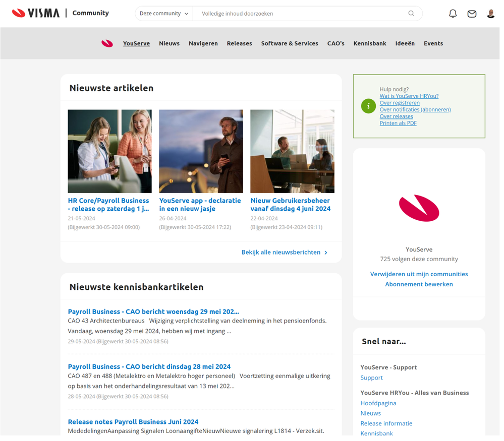Screen dimensions: 504x441
Task: Click Over releases help link
Action: tap(396, 116)
